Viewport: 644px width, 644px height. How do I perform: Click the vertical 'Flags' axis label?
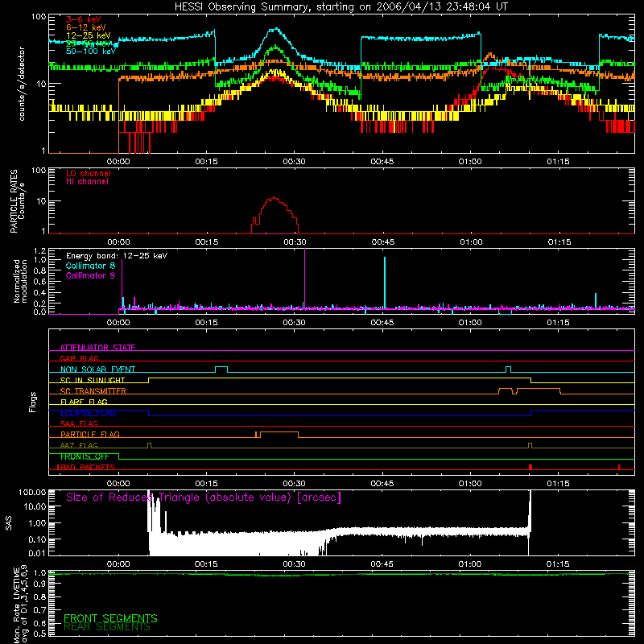[33, 402]
